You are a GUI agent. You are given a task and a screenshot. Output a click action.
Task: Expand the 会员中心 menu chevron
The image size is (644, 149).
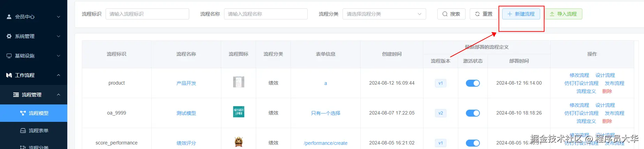(59, 17)
